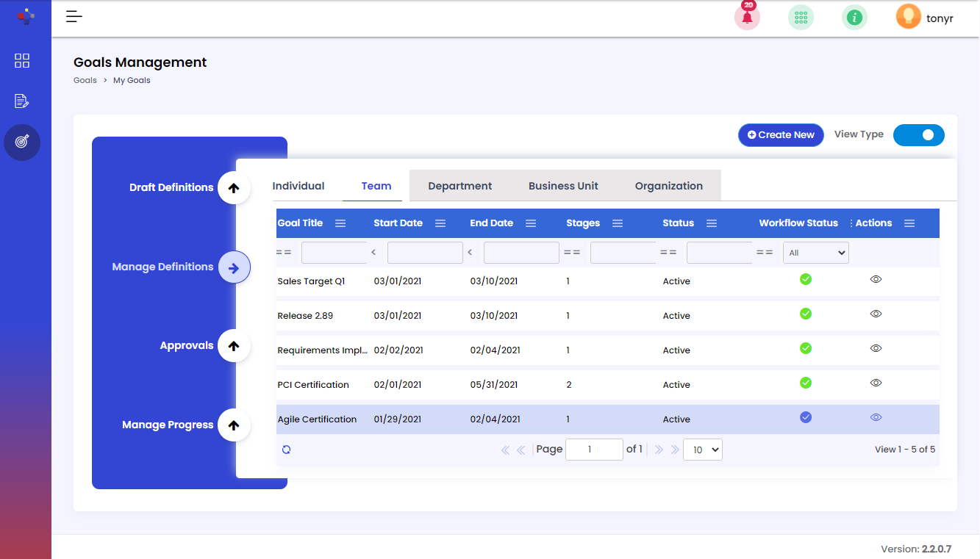Image resolution: width=980 pixels, height=559 pixels.
Task: Open the dashboard grid icon in sidebar
Action: (x=22, y=61)
